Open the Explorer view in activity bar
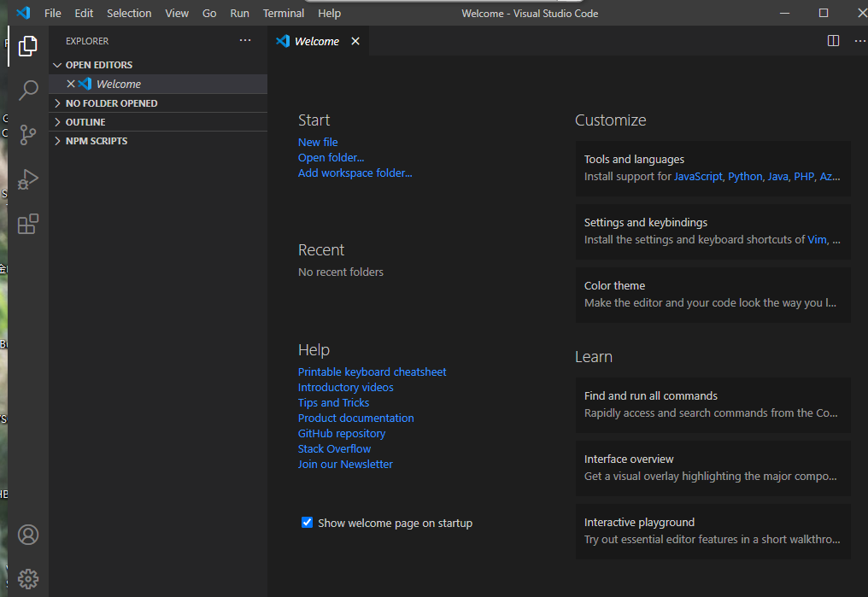 (x=27, y=46)
